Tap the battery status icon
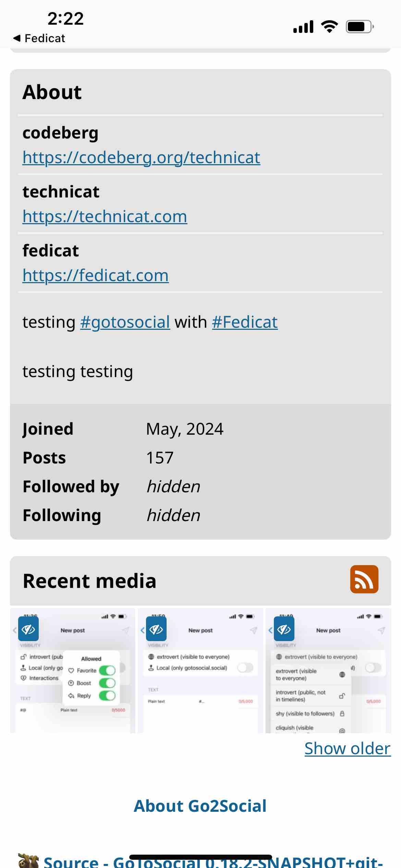 point(360,26)
